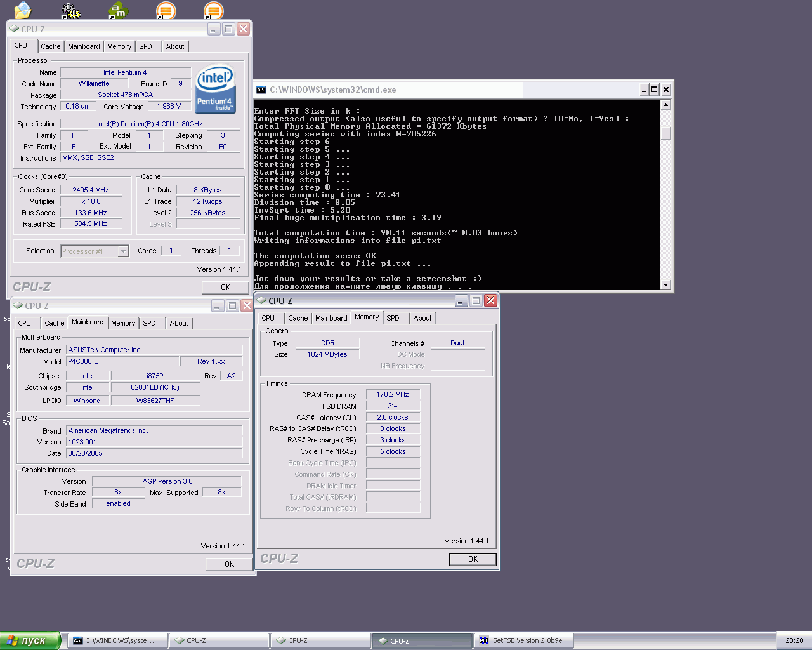Click the Bus Speed value 133.6 MHz

point(91,213)
